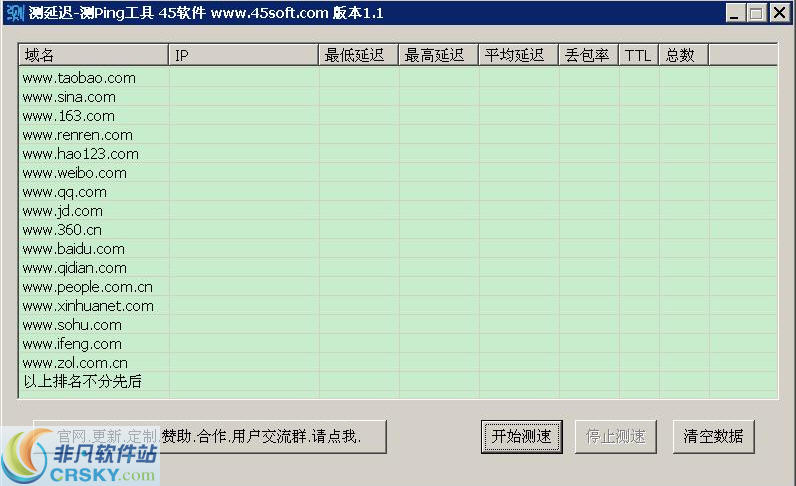Select the www.qq.com row
This screenshot has height=486, width=796.
pyautogui.click(x=398, y=192)
